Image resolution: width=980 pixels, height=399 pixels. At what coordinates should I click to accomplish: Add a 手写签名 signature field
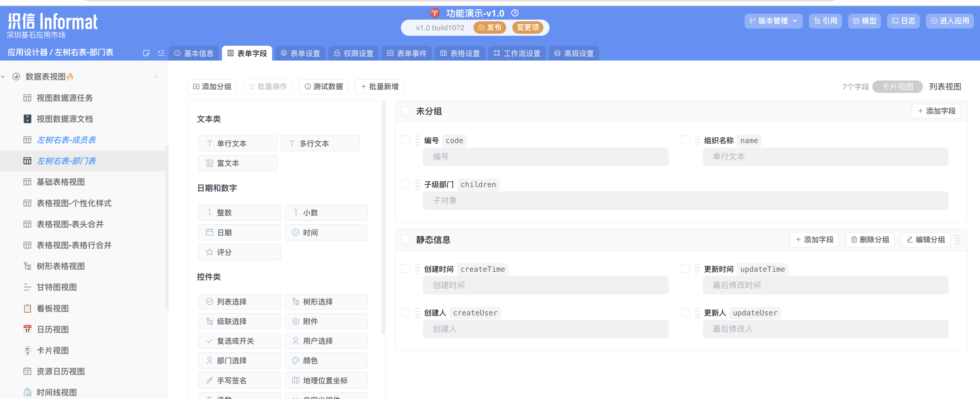[239, 380]
